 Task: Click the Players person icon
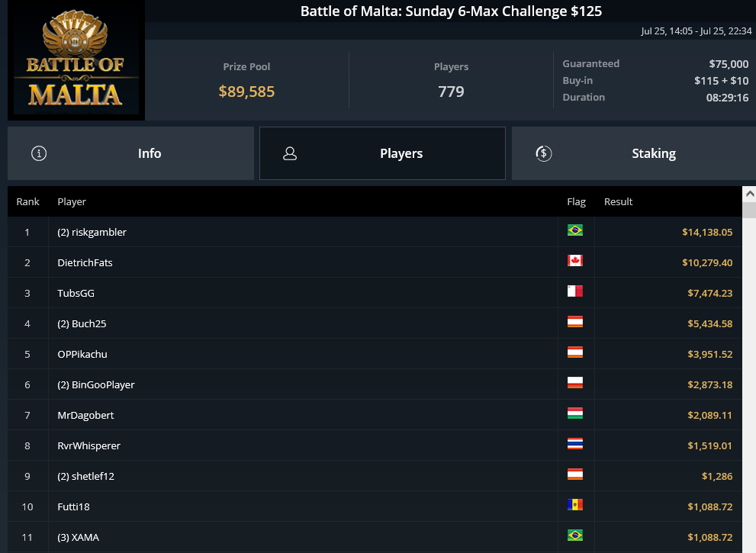(290, 153)
